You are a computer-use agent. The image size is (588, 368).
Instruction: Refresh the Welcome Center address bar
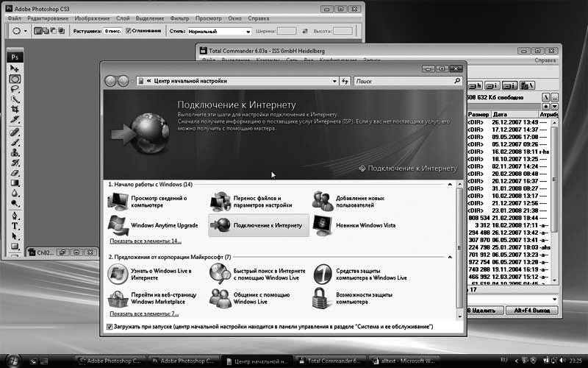[345, 81]
